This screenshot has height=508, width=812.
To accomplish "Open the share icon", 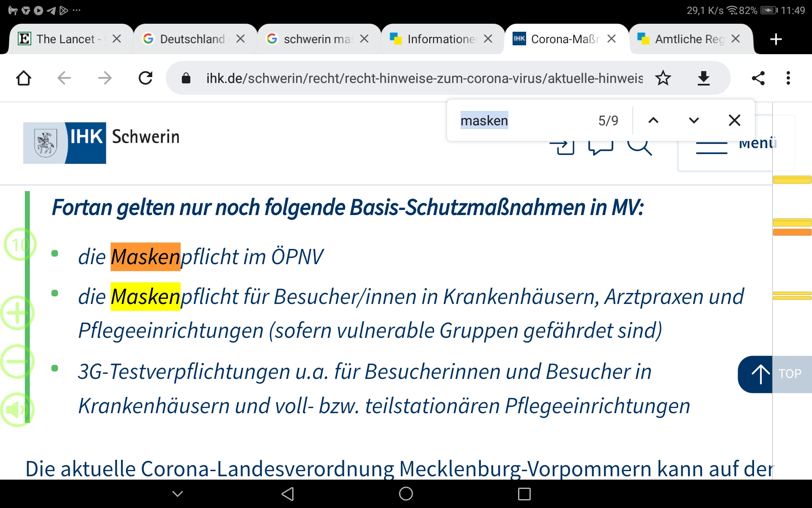I will [x=758, y=78].
